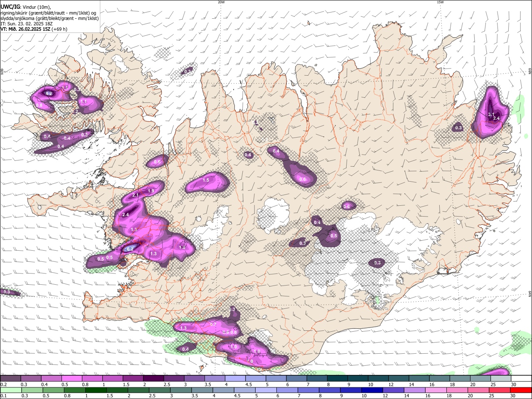Screen dimensions: 532x399
Task: Click the 6.2 precipitation value near Reykjavik
Action: click(x=130, y=249)
